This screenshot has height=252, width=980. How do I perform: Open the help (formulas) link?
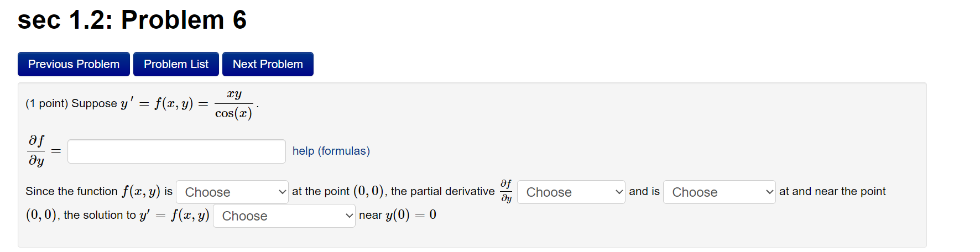pyautogui.click(x=331, y=151)
